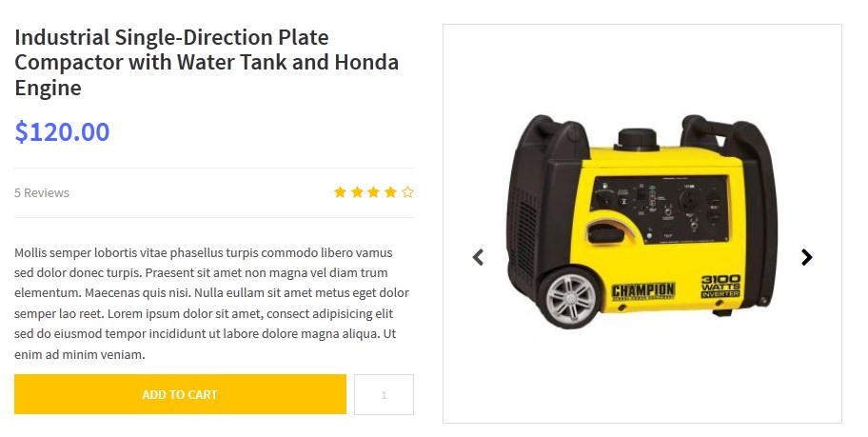This screenshot has width=868, height=437.
Task: Click the Champion logo on the generator
Action: pyautogui.click(x=642, y=291)
